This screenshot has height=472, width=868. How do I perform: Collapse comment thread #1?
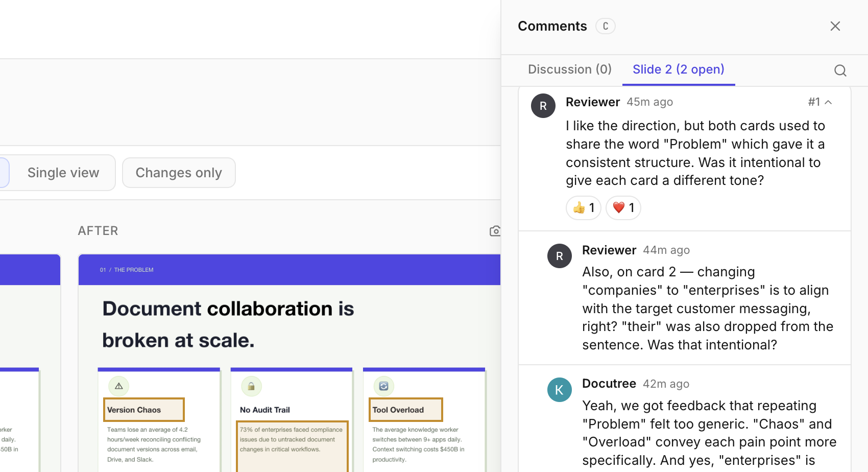pos(828,102)
